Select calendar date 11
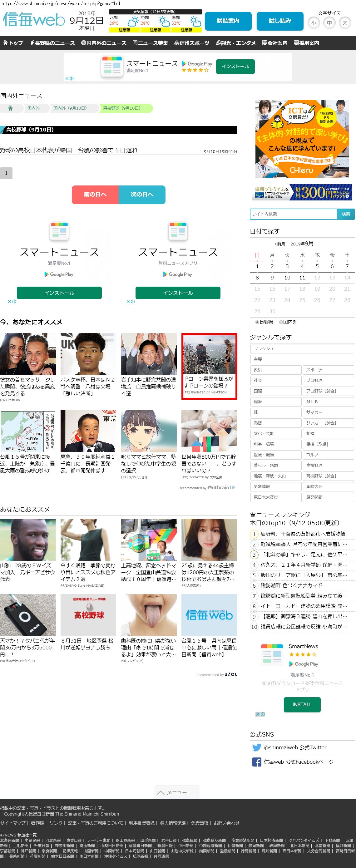 coord(302,278)
